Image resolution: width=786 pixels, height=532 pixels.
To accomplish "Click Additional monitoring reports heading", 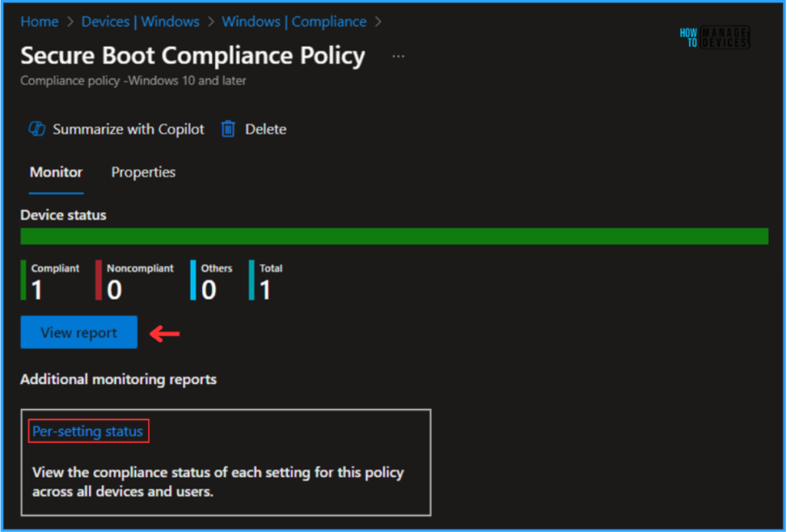I will tap(118, 379).
